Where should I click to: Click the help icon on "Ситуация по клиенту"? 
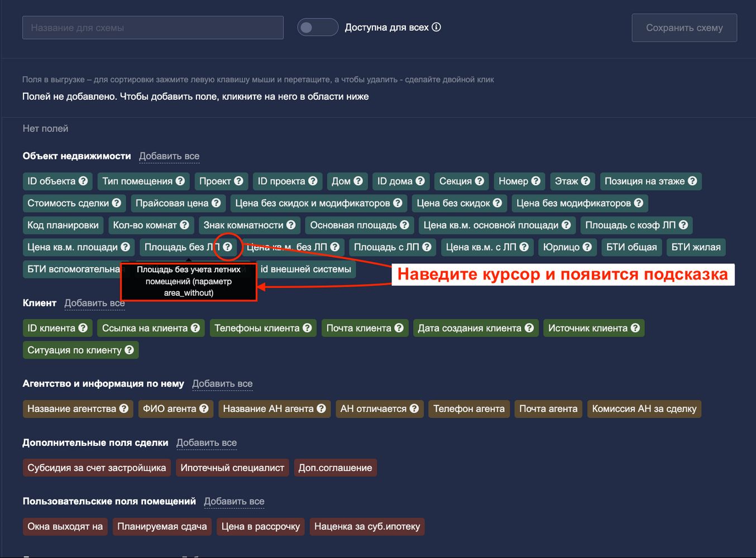pos(130,350)
